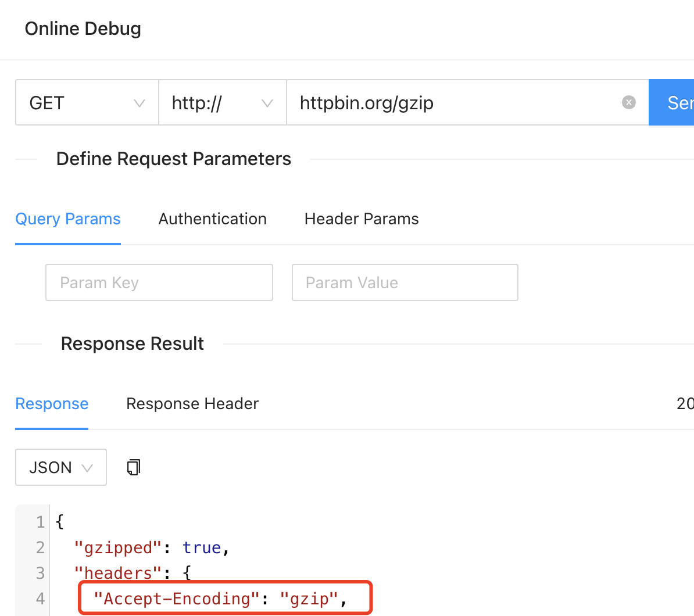Switch to the Authentication tab
The image size is (694, 616).
(213, 219)
